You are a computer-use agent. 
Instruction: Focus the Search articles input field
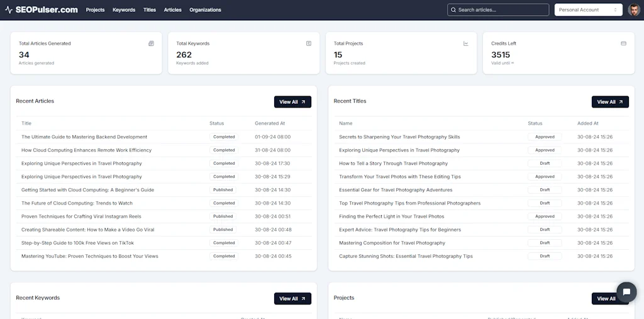501,10
